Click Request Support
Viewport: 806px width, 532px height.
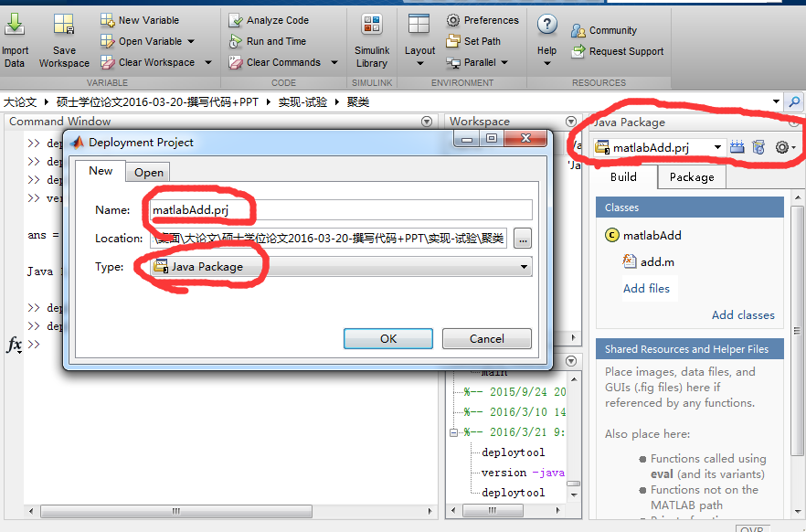pyautogui.click(x=618, y=51)
